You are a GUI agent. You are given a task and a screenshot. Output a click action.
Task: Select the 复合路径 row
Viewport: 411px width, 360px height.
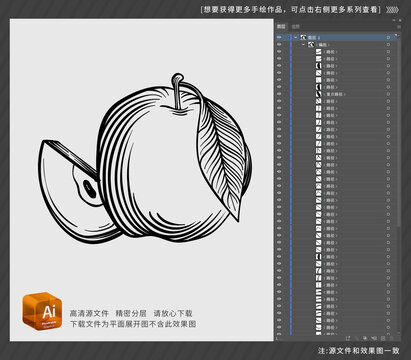click(x=337, y=94)
